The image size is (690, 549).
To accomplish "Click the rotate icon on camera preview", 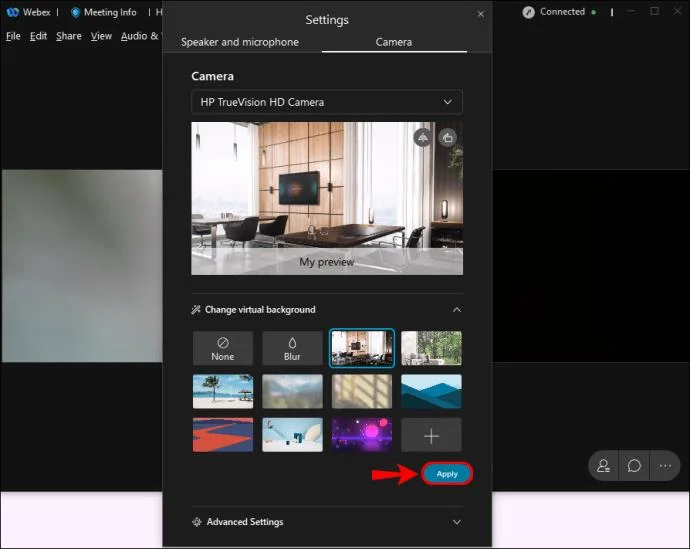I will pos(448,138).
